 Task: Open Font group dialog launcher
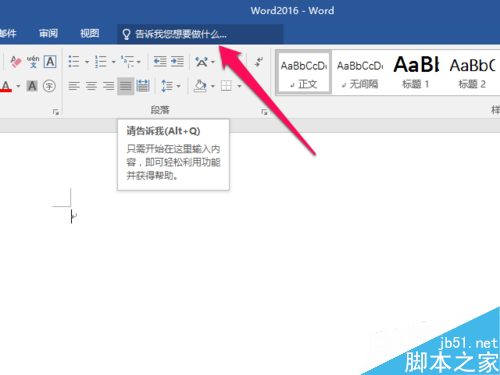click(56, 112)
